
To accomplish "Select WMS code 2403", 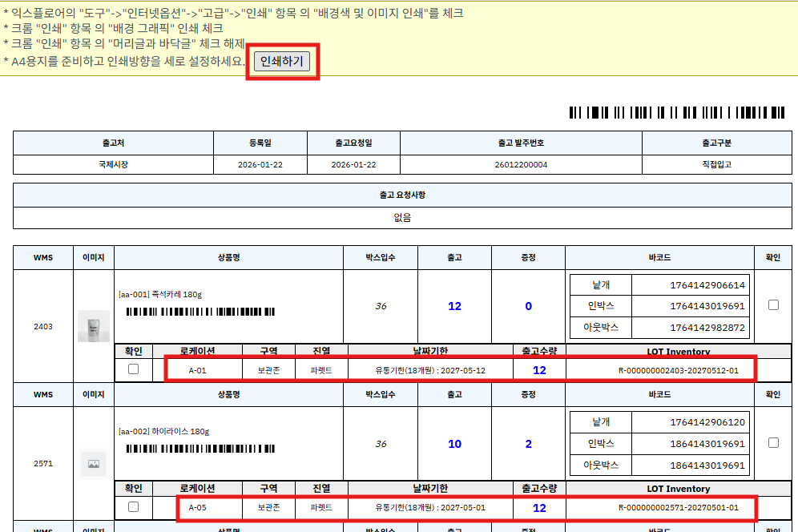I will point(43,326).
